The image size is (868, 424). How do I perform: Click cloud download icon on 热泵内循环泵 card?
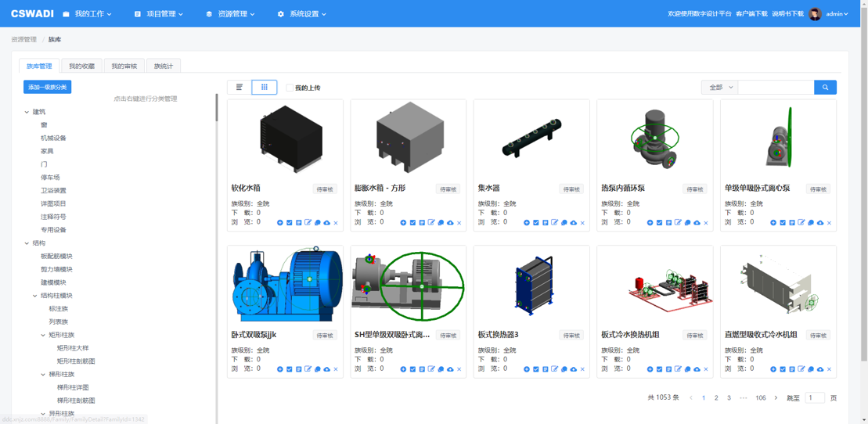tap(697, 223)
